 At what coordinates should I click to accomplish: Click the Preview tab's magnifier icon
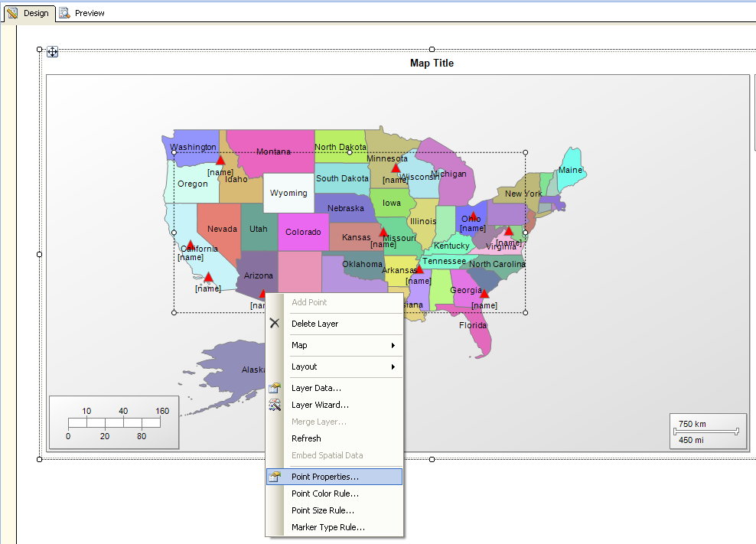64,13
